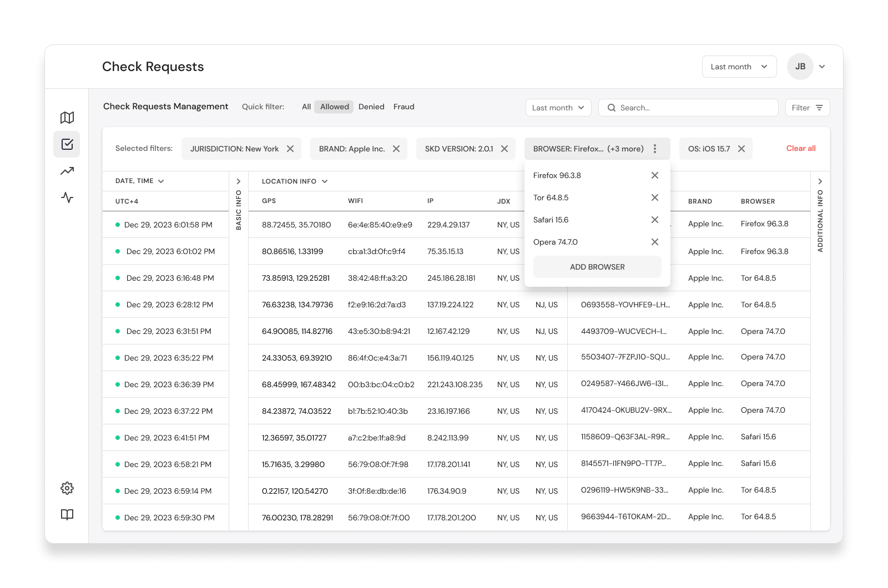Open the trending analytics sidebar icon

click(67, 171)
